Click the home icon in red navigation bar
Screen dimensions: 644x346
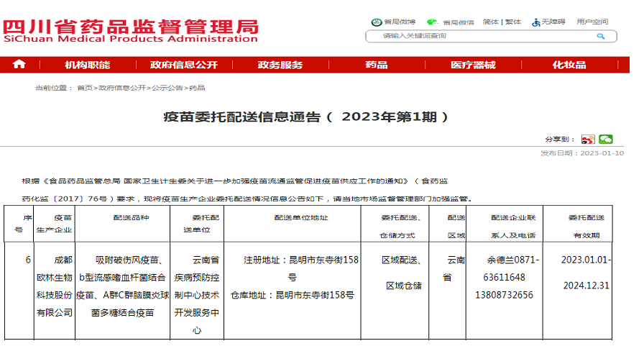19,65
